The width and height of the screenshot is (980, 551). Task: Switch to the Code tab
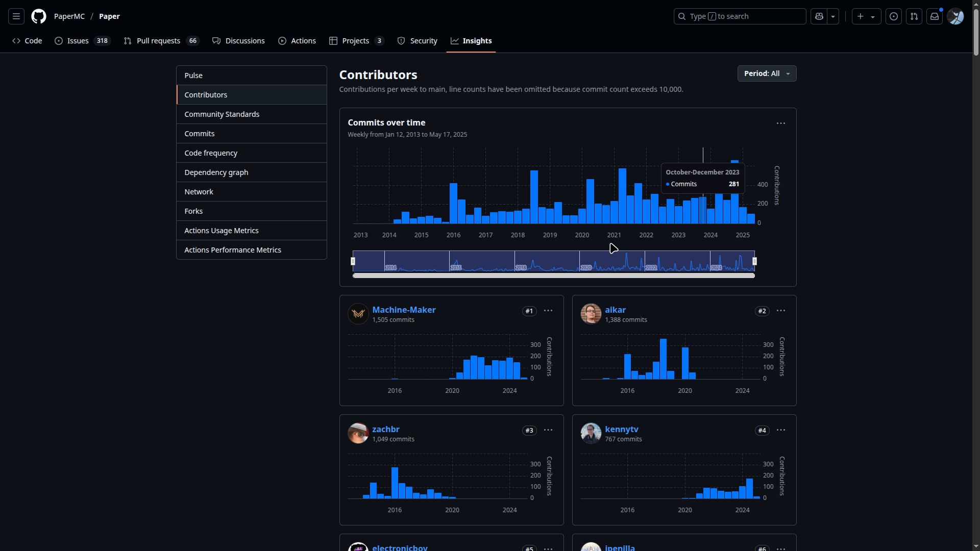pos(27,41)
